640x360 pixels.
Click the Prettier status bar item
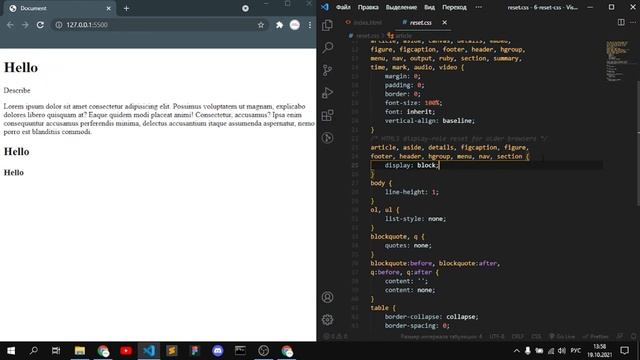pos(596,337)
